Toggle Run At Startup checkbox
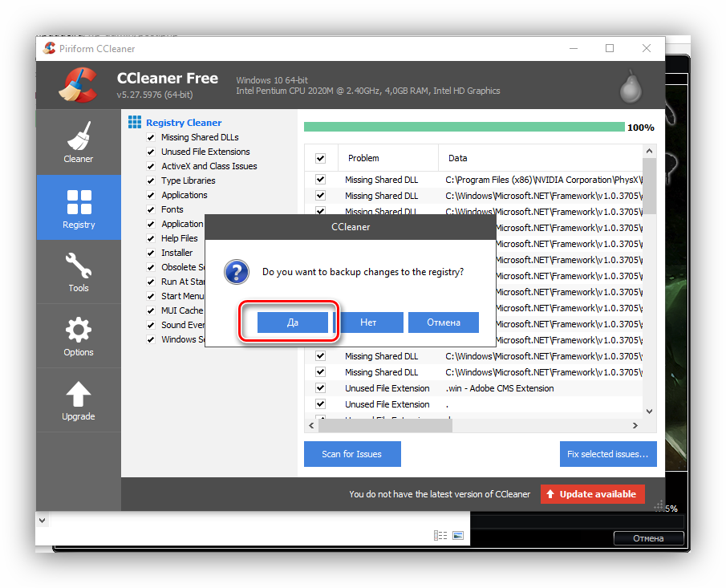The width and height of the screenshot is (726, 588). click(x=151, y=282)
